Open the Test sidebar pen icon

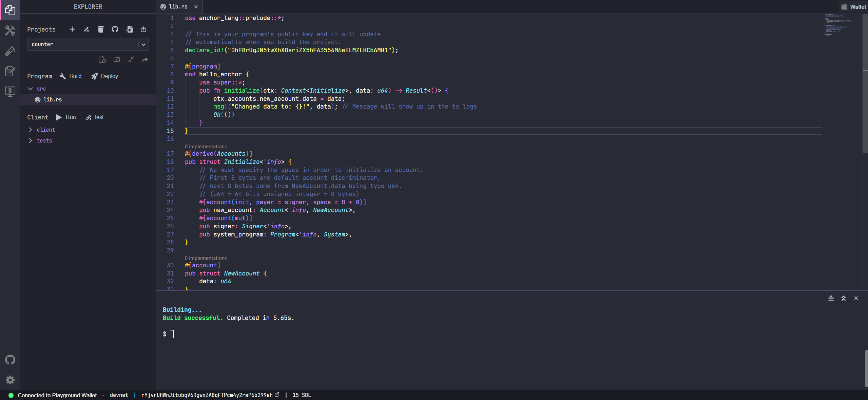pos(10,51)
